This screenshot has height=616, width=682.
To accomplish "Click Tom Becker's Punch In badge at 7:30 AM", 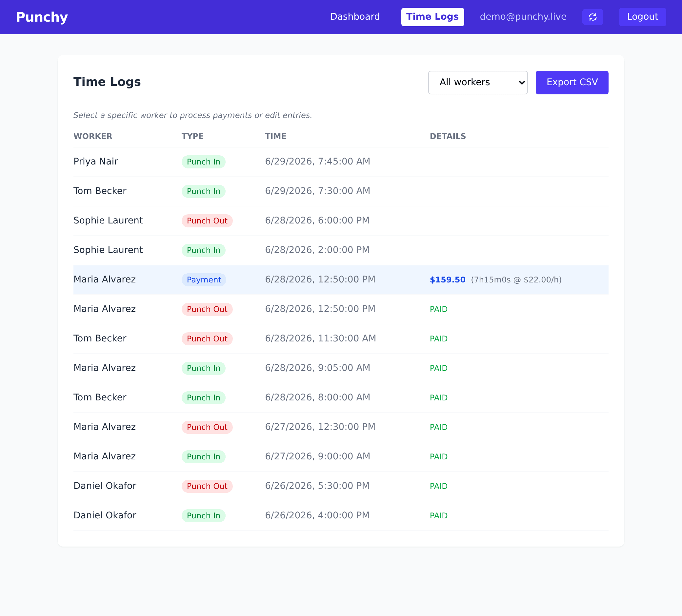I will 203,191.
